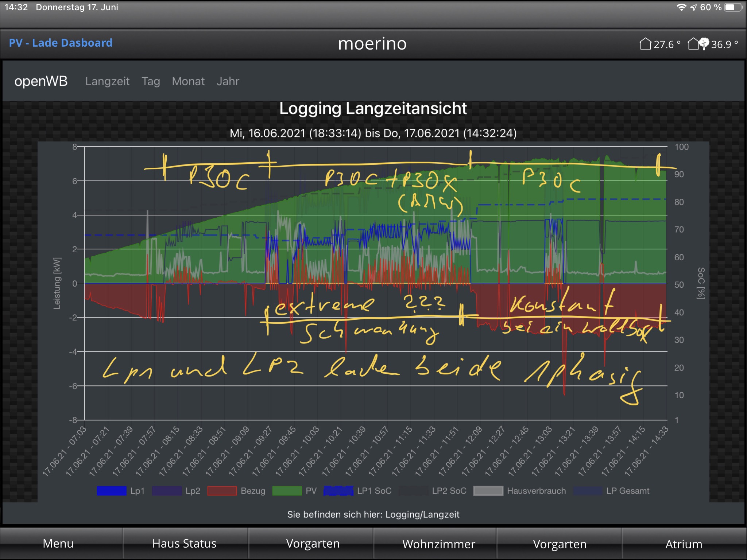Click the openWB brand link
Viewport: 747px width, 560px height.
pyautogui.click(x=41, y=81)
